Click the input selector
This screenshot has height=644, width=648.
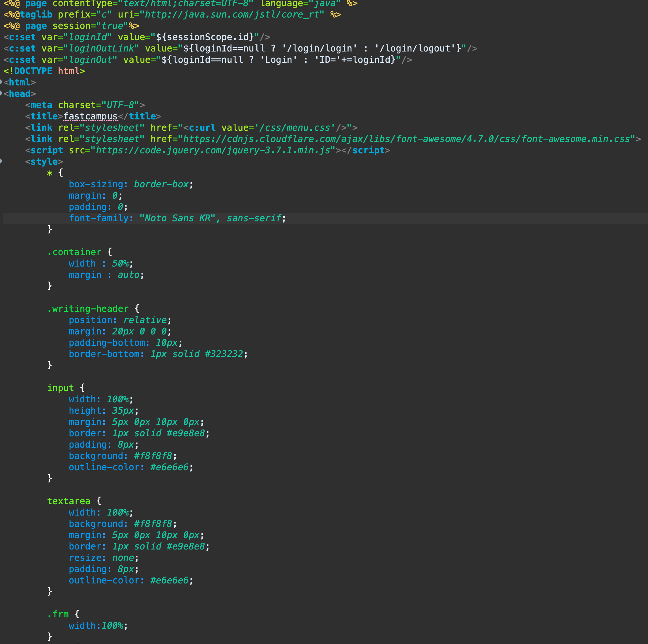click(x=60, y=388)
